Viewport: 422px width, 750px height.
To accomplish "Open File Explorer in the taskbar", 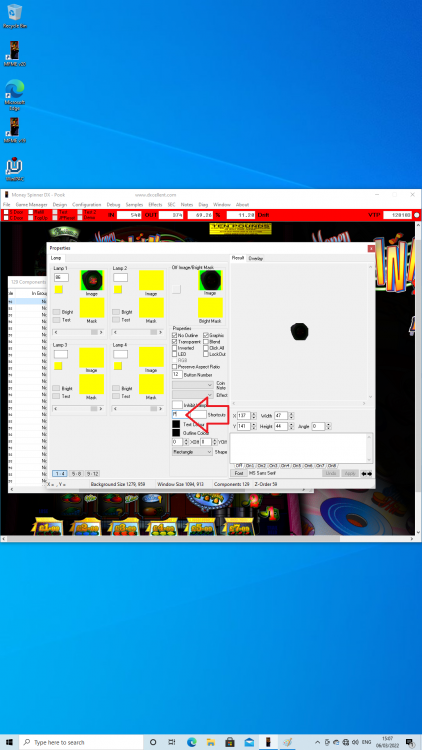I will click(211, 742).
